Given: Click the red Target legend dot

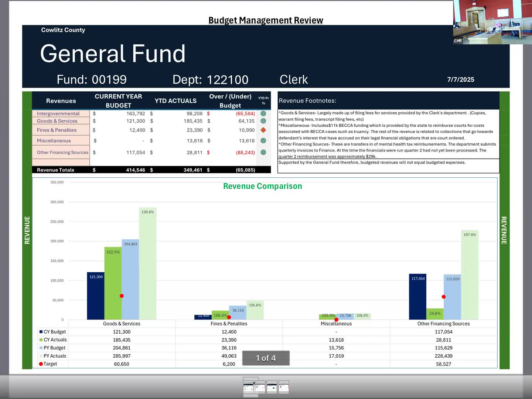Looking at the screenshot, I should [x=41, y=364].
